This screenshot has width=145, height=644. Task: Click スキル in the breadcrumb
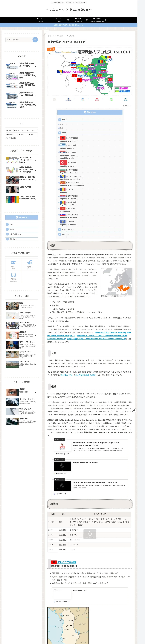[61, 36]
